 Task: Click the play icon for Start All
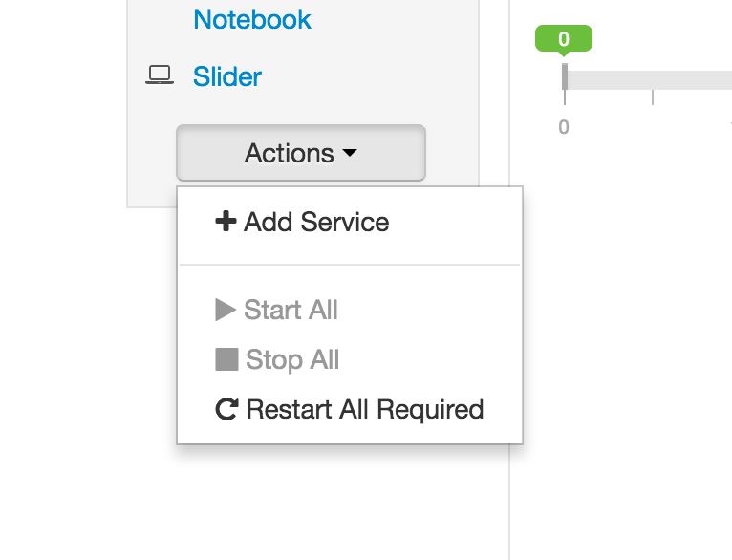(226, 311)
